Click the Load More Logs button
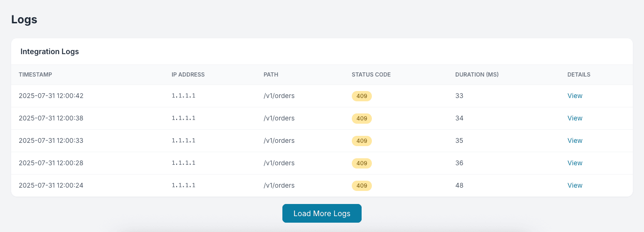Image resolution: width=644 pixels, height=232 pixels. tap(322, 213)
